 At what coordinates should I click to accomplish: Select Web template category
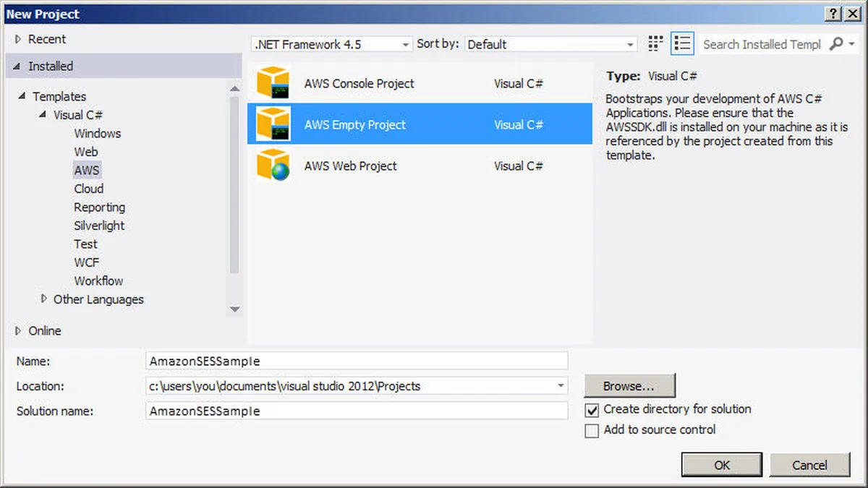coord(85,152)
